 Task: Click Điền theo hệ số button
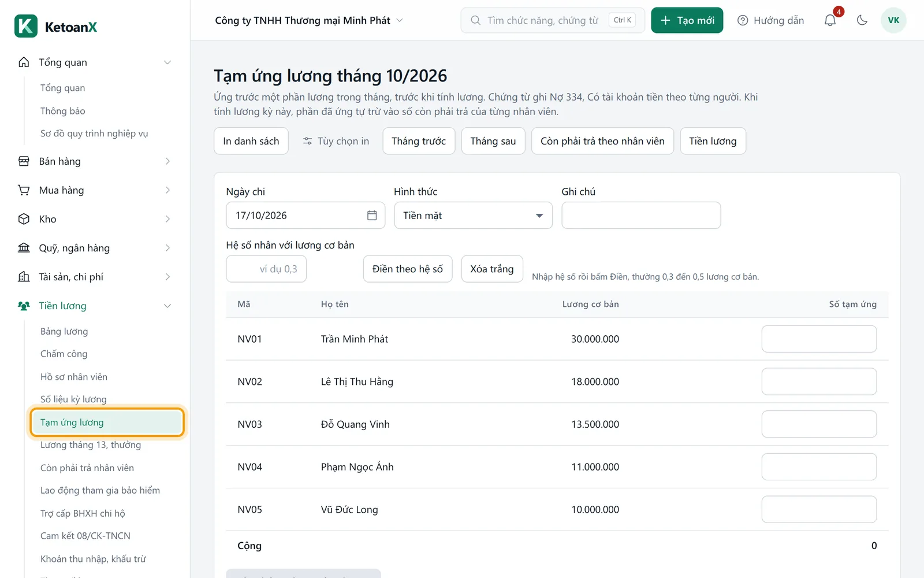tap(408, 269)
